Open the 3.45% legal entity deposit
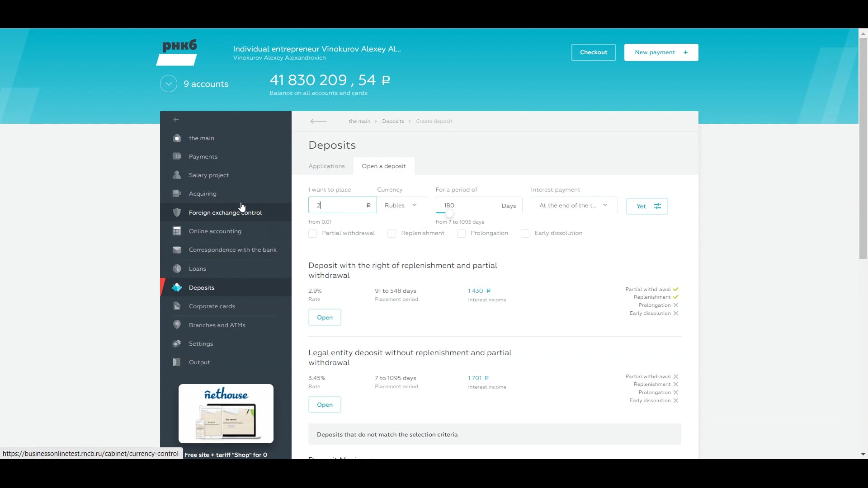868x488 pixels. [x=325, y=404]
